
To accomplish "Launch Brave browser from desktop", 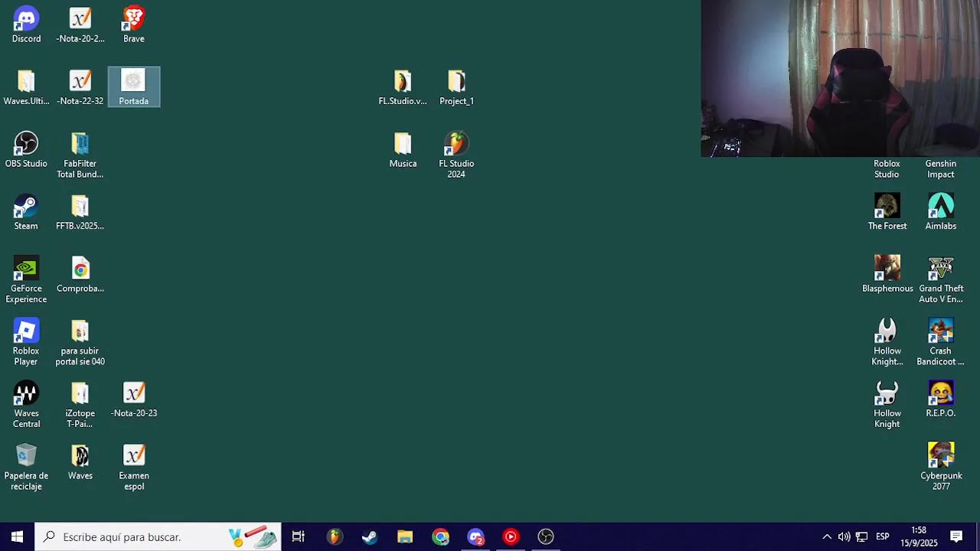I will click(134, 24).
